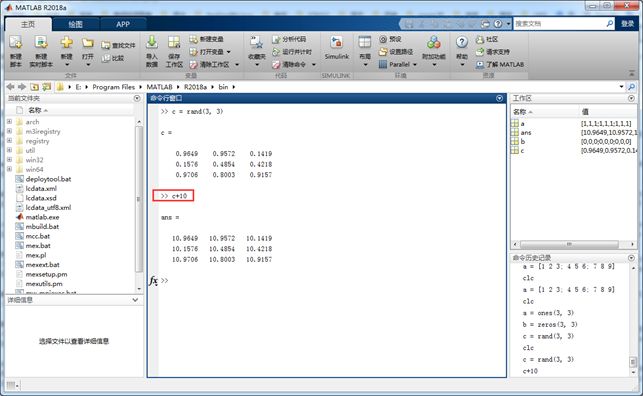Click the fx function browser icon

point(153,281)
